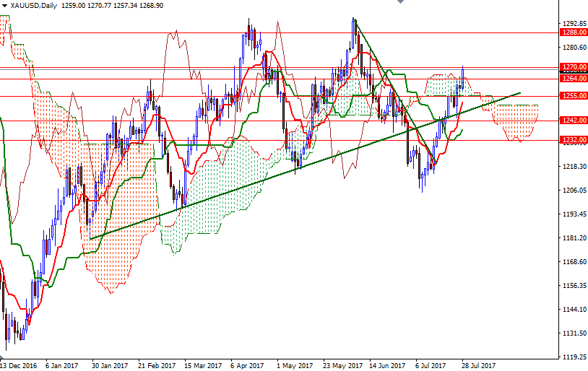Click the 1264.00 price level label
Viewport: 588px width, 371px height.
pos(574,78)
